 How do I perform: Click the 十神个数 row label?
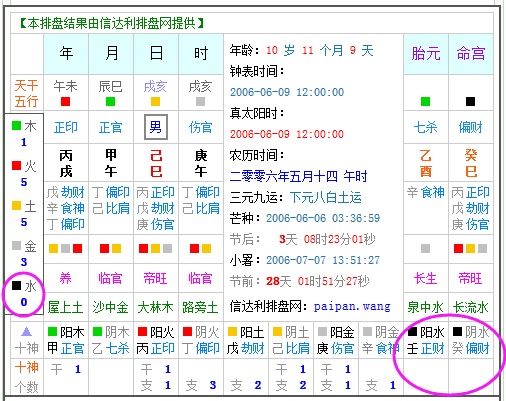tap(27, 377)
